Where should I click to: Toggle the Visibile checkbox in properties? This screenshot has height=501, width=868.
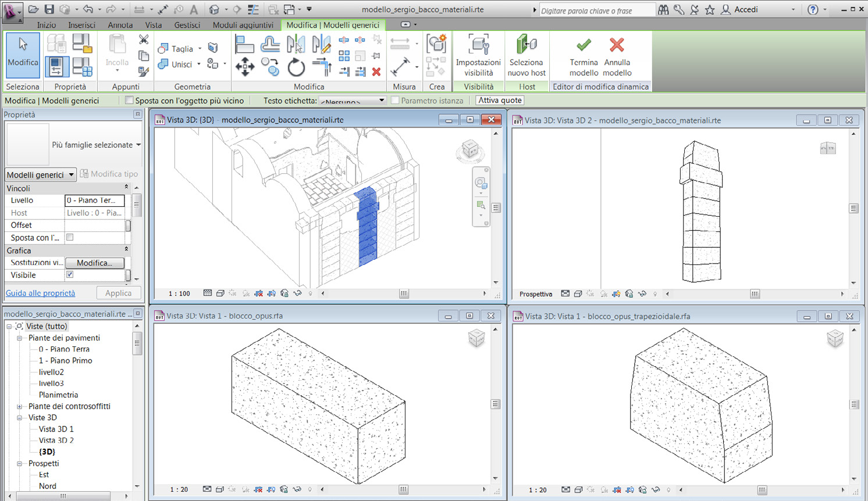[x=70, y=274]
